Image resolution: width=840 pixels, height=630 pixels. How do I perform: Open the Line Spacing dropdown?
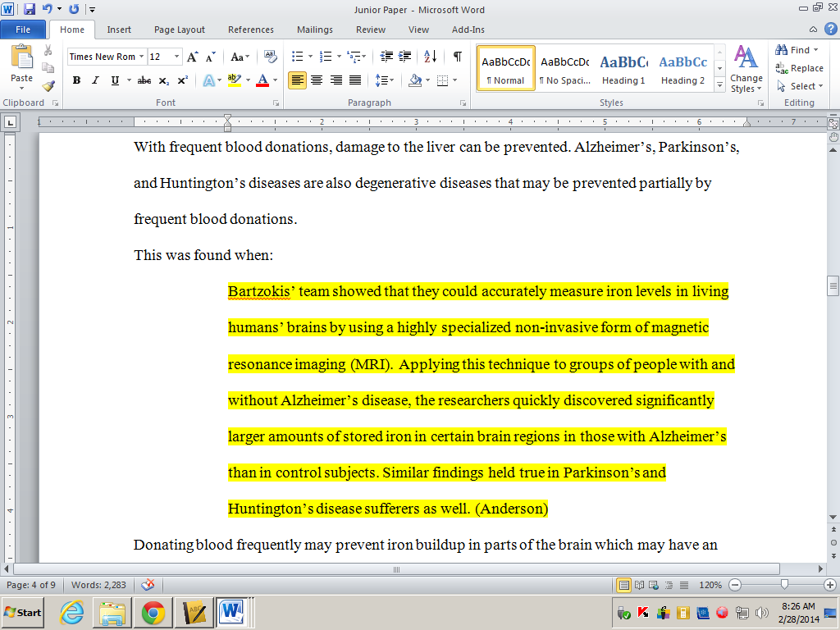[x=386, y=80]
